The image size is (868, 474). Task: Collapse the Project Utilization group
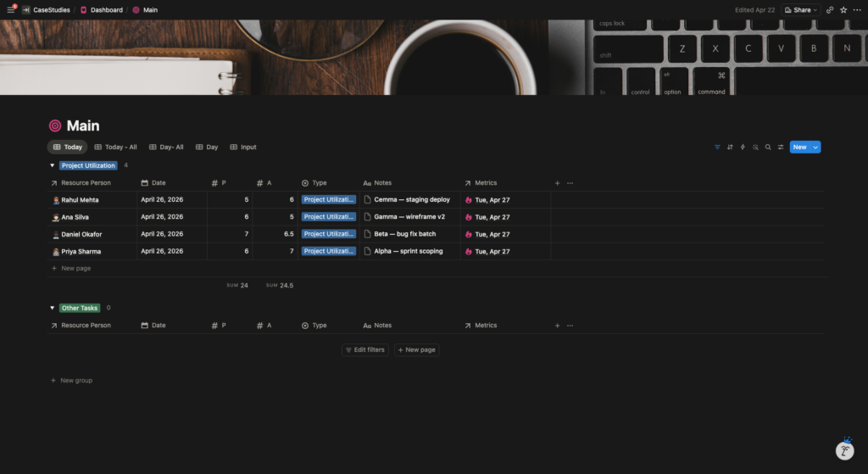pyautogui.click(x=52, y=165)
